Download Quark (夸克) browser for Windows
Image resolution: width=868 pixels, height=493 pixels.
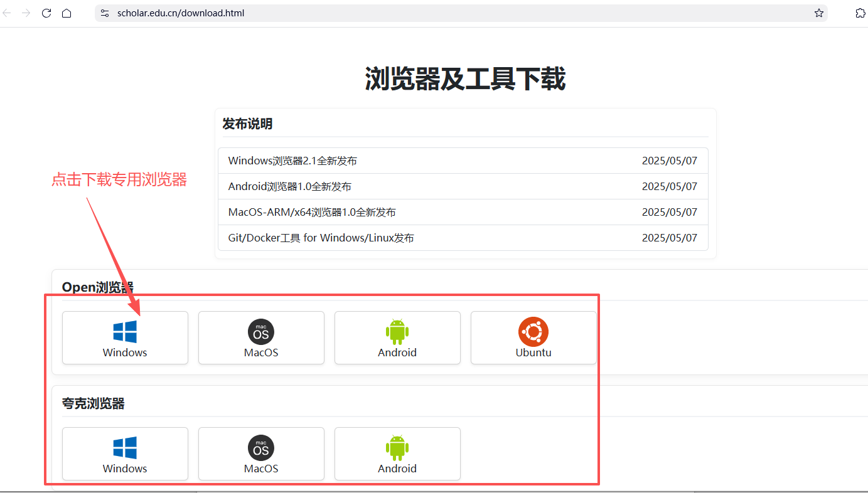pyautogui.click(x=125, y=453)
